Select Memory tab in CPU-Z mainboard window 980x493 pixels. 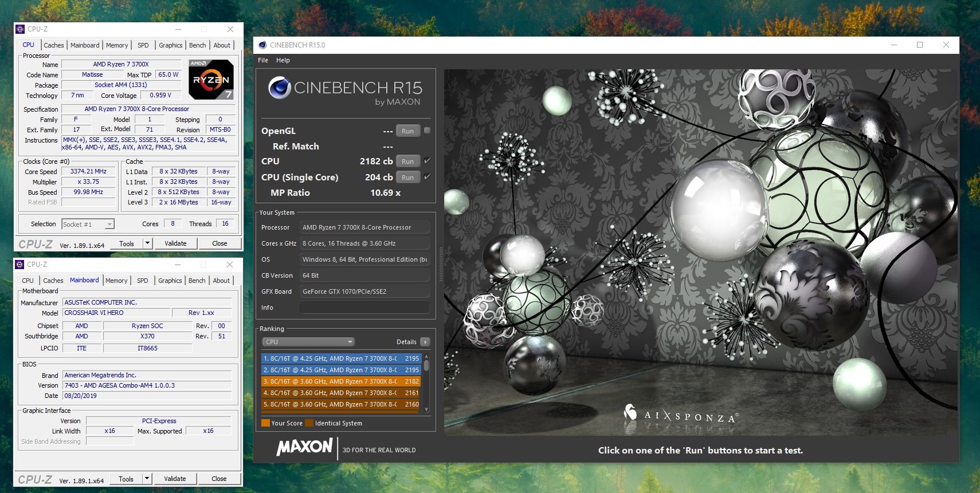pos(116,281)
